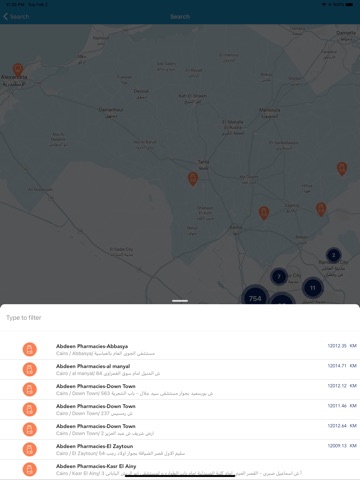Open the cluster marker labeled 11
Image resolution: width=360 pixels, height=480 pixels.
313,288
